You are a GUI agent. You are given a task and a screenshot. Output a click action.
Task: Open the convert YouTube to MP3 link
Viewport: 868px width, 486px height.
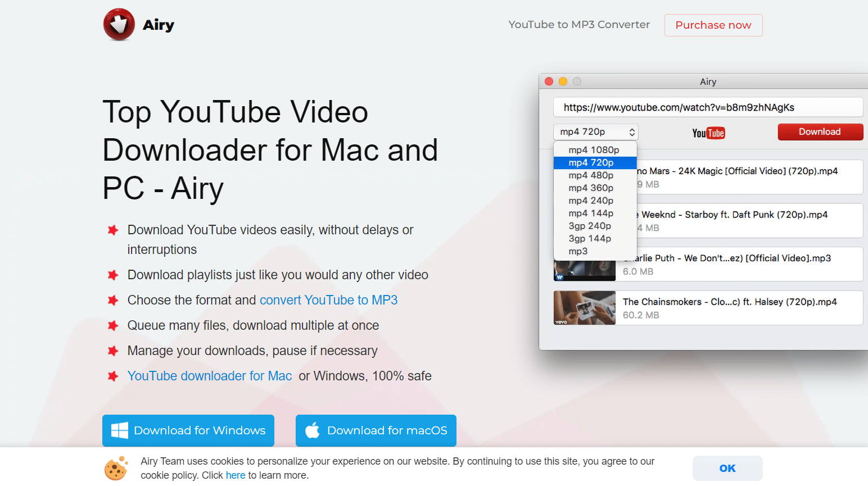pos(328,300)
